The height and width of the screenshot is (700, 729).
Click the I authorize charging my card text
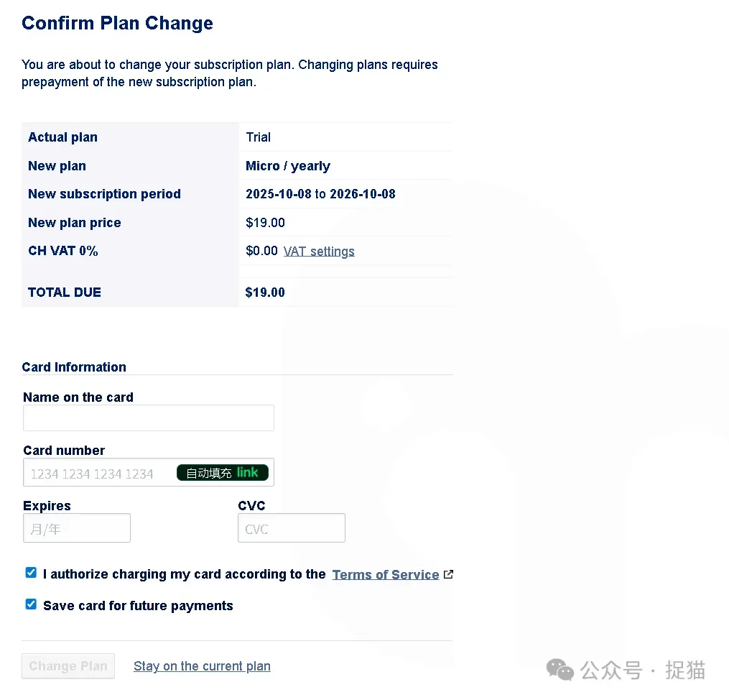coord(184,574)
